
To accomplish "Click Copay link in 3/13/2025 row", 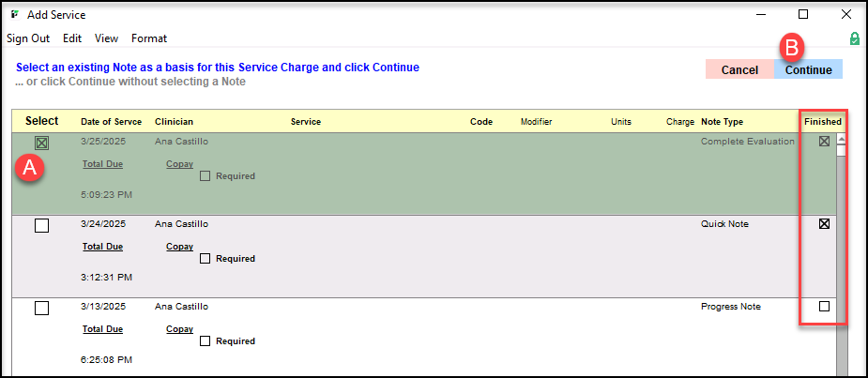I will 179,329.
